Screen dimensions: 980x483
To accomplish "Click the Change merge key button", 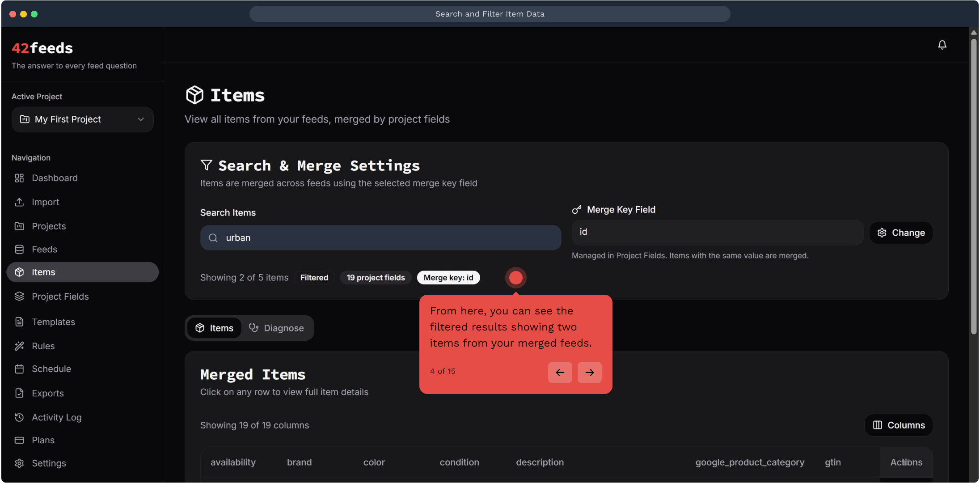I will 901,233.
